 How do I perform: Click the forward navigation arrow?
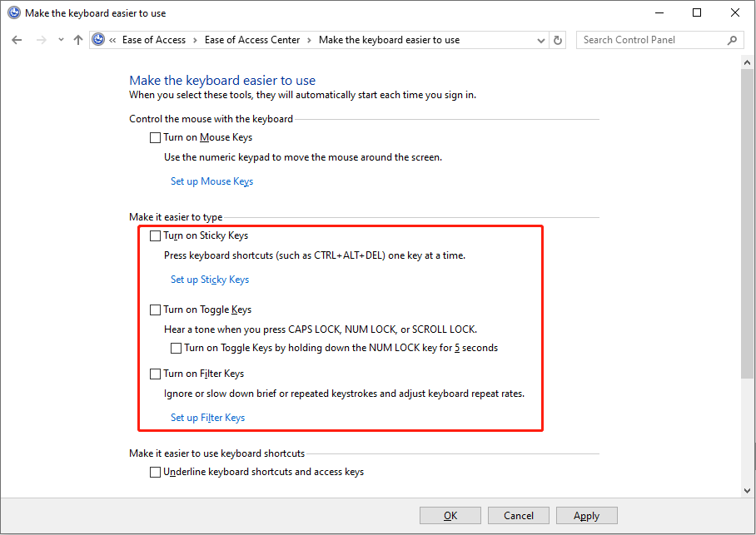(39, 39)
